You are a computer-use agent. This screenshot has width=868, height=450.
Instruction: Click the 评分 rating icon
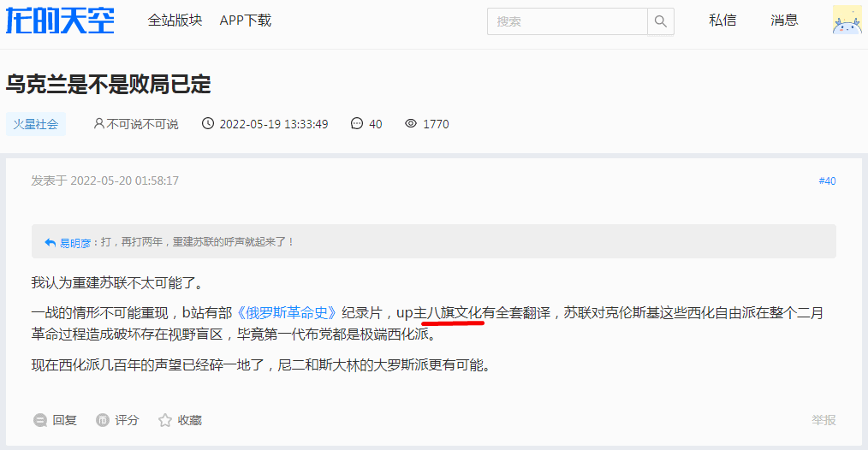103,420
